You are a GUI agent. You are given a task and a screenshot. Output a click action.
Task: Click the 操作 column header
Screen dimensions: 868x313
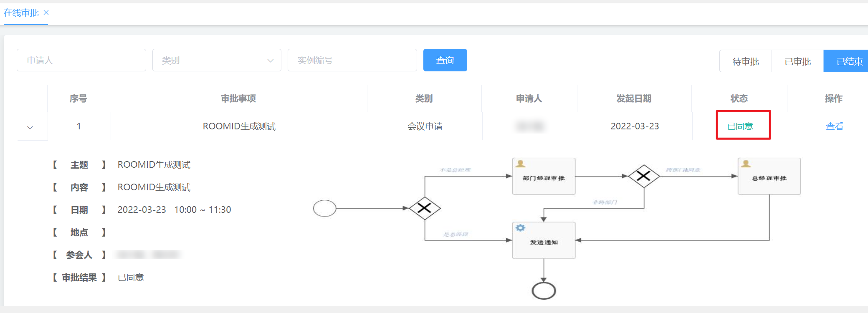pos(834,98)
